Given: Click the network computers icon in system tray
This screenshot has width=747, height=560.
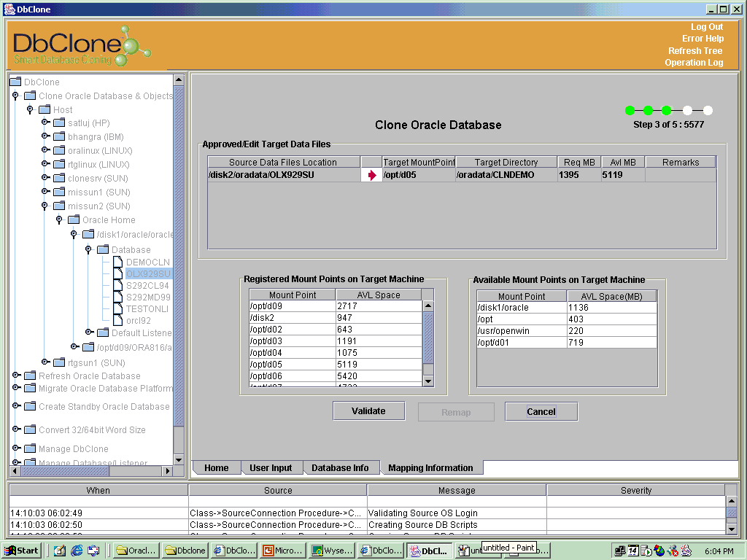Looking at the screenshot, I should coord(620,551).
